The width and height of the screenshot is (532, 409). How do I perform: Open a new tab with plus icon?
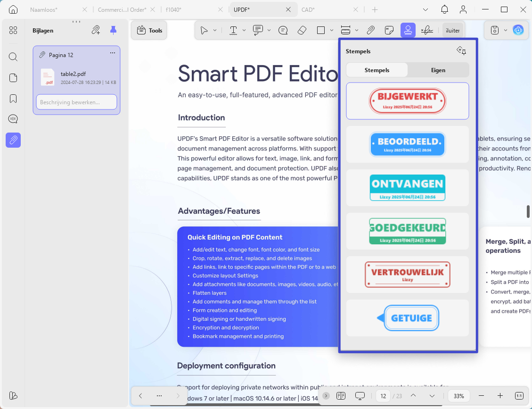coord(375,9)
